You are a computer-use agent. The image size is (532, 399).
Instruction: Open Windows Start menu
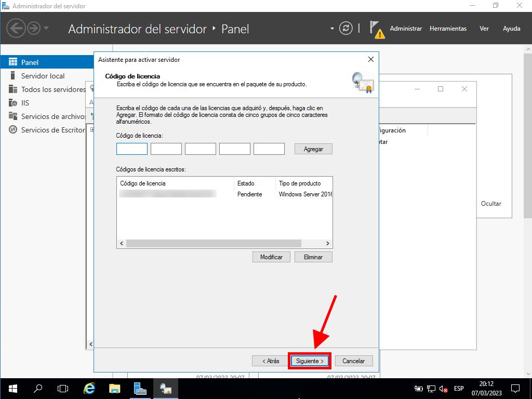(12, 388)
